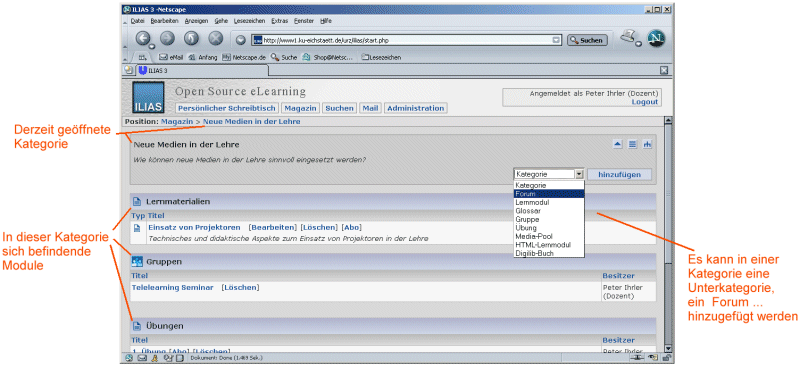Click the lock security icon in status bar

coord(666,358)
